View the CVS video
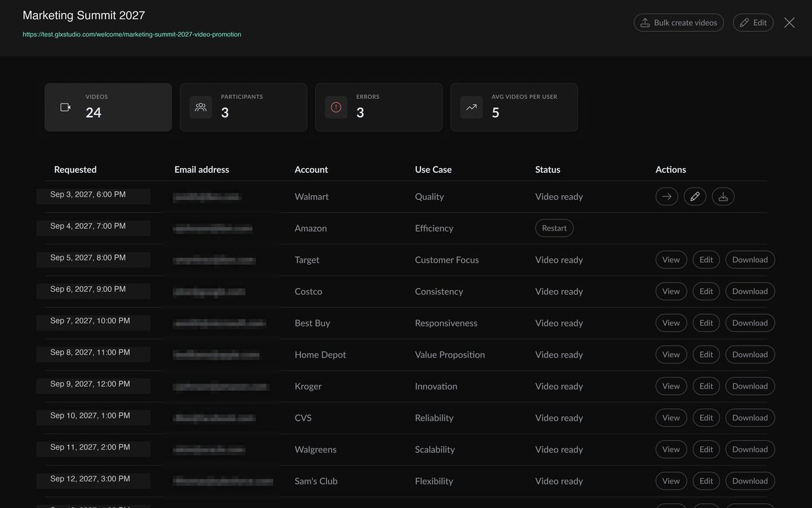This screenshot has height=508, width=812. (x=671, y=418)
